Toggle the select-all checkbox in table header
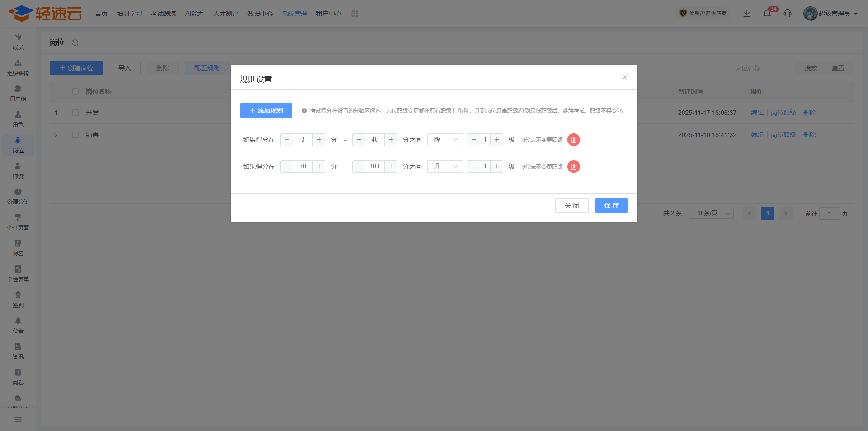The height and width of the screenshot is (431, 868). click(75, 91)
